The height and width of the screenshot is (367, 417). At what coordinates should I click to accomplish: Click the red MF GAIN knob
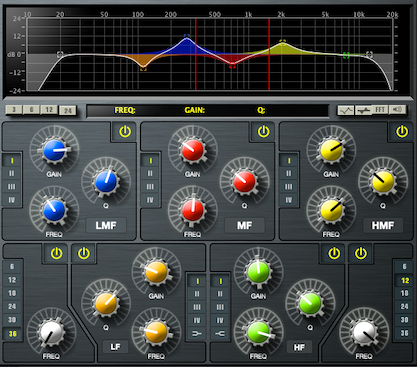(x=193, y=151)
